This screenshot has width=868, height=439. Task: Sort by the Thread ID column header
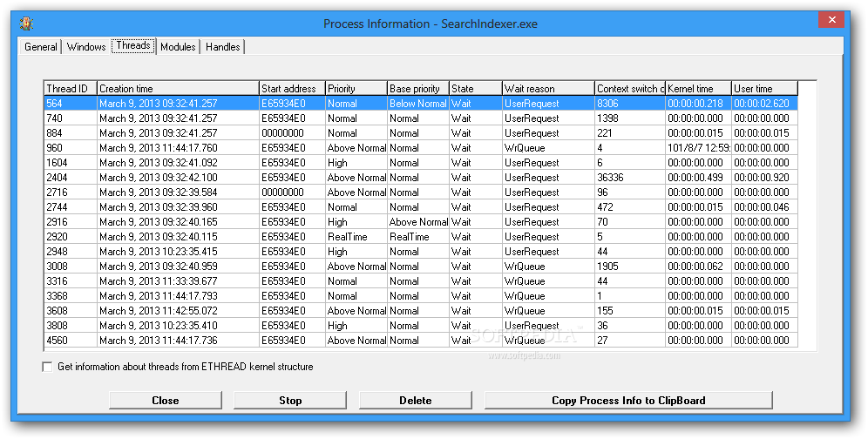coord(71,89)
